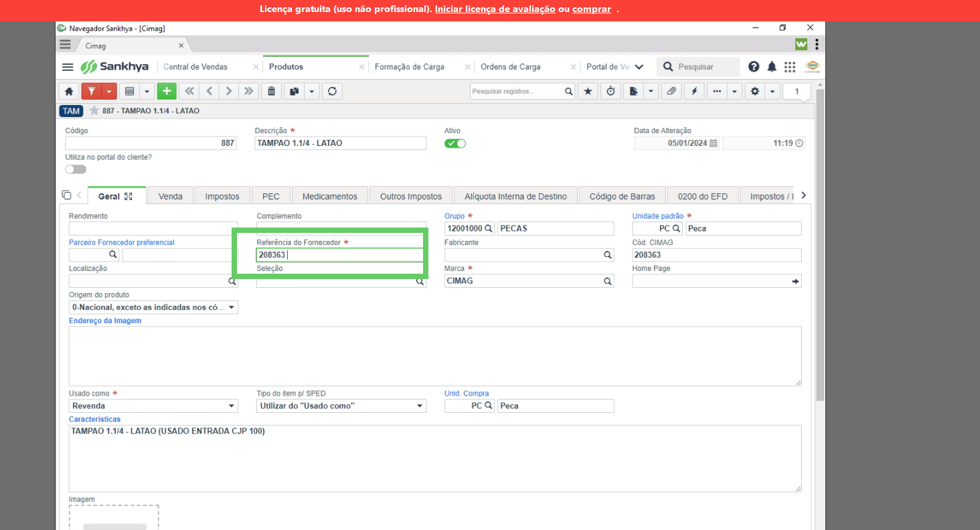Jump to first record arrow
Image resolution: width=980 pixels, height=530 pixels.
pos(189,91)
